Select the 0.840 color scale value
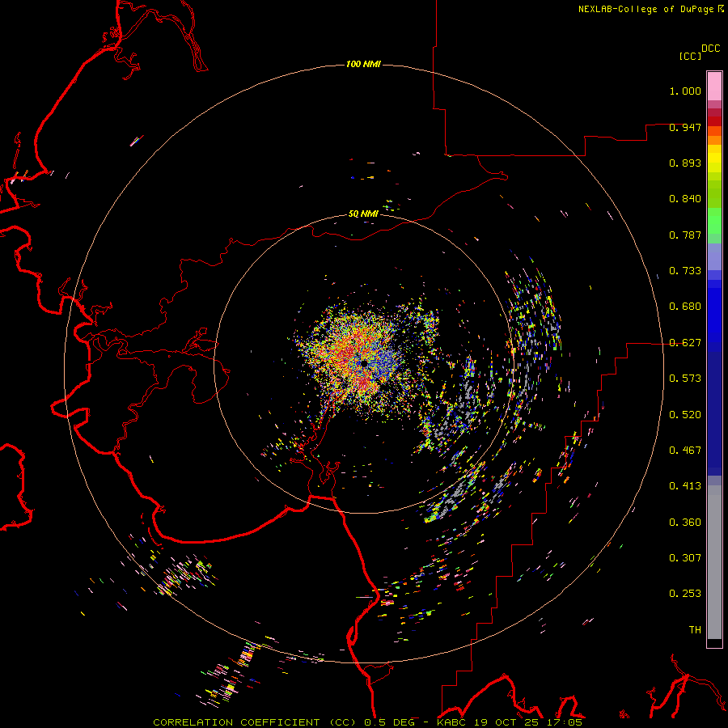This screenshot has height=728, width=728. (685, 199)
